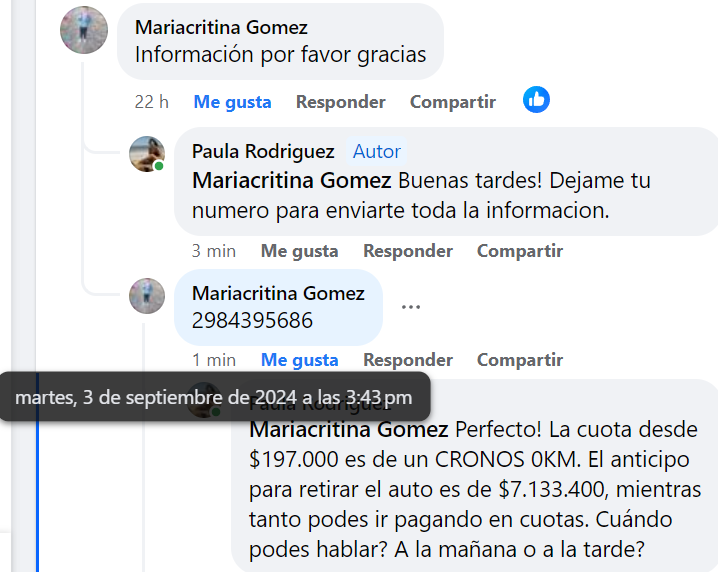718x572 pixels.
Task: Click the '3 min' reply timestamp
Action: click(x=215, y=251)
